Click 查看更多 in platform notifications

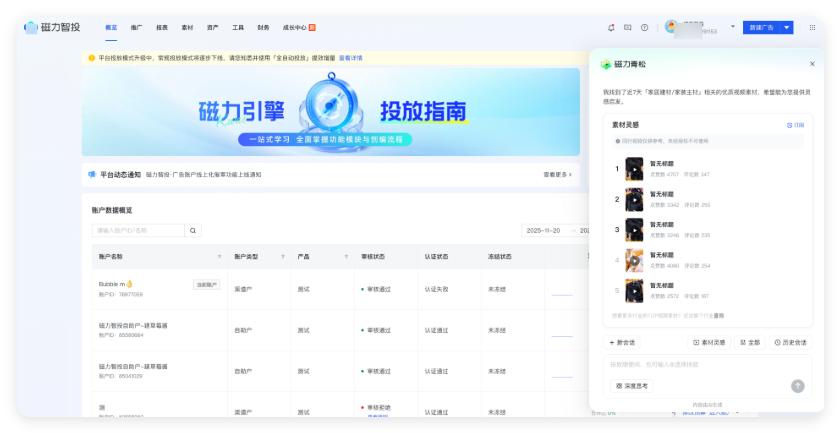(557, 175)
